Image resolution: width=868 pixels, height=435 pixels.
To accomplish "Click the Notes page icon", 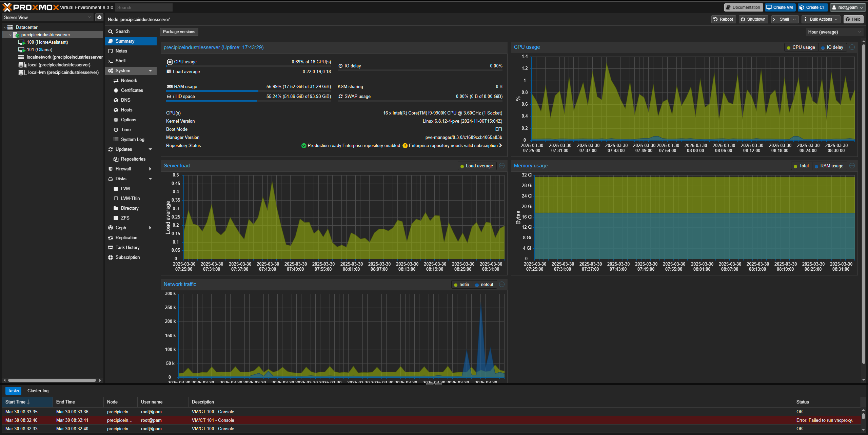I will click(x=111, y=51).
